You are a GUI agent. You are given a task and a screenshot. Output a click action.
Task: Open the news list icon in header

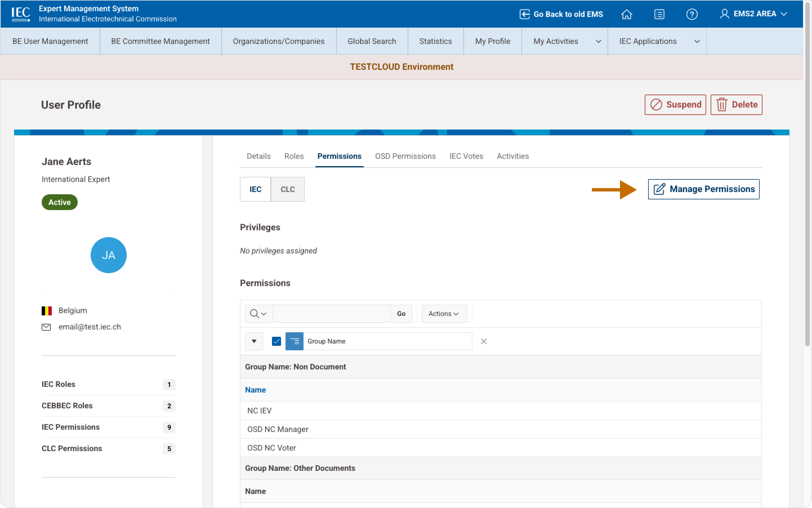(x=659, y=14)
